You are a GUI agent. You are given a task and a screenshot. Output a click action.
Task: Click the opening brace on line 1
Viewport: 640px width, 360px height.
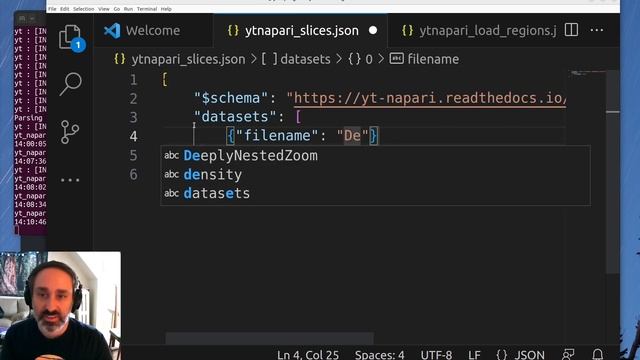point(164,79)
